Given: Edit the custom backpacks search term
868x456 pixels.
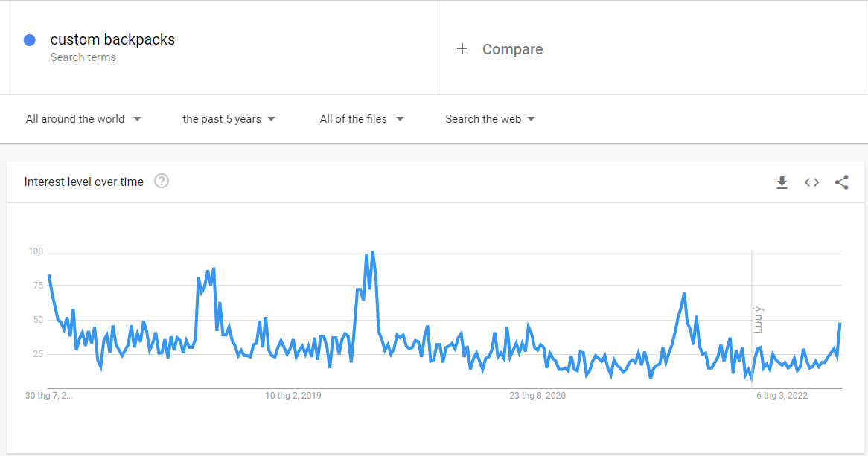Looking at the screenshot, I should point(112,39).
